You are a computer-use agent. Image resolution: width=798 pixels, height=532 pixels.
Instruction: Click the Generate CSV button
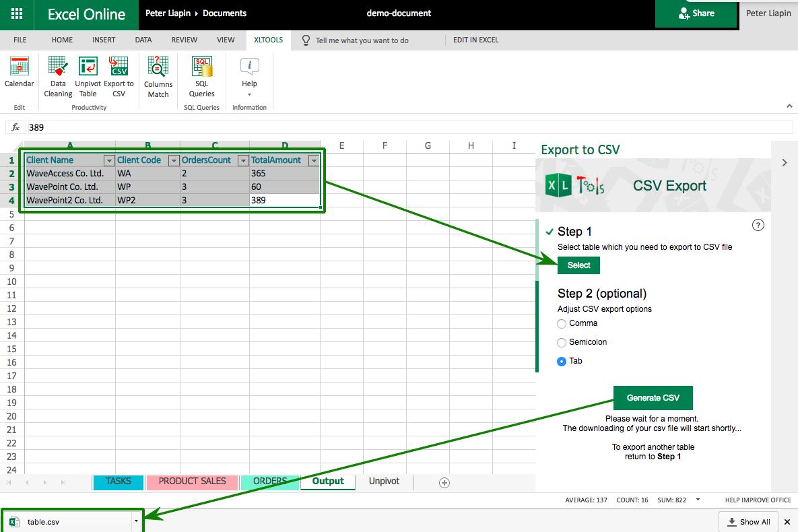[653, 397]
